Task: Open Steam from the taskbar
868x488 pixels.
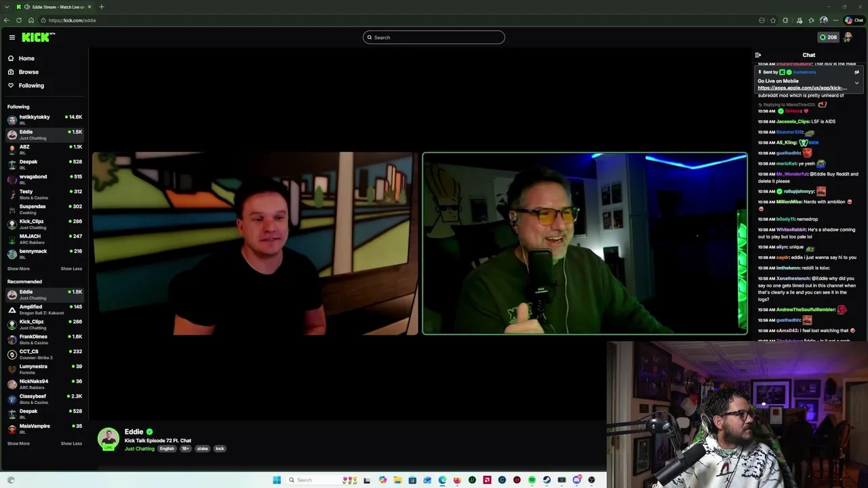Action: (547, 480)
